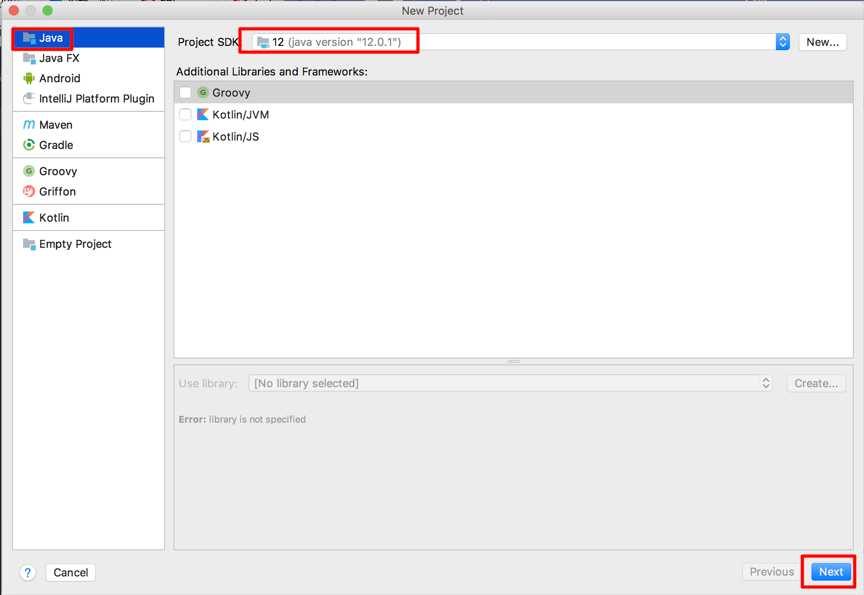Open the Project SDK dropdown
This screenshot has height=595, width=864.
coord(521,42)
